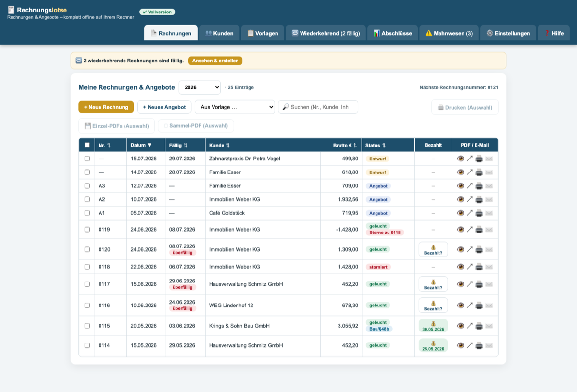Click printer icon for invoice 0115
This screenshot has height=392, width=577.
click(x=479, y=326)
